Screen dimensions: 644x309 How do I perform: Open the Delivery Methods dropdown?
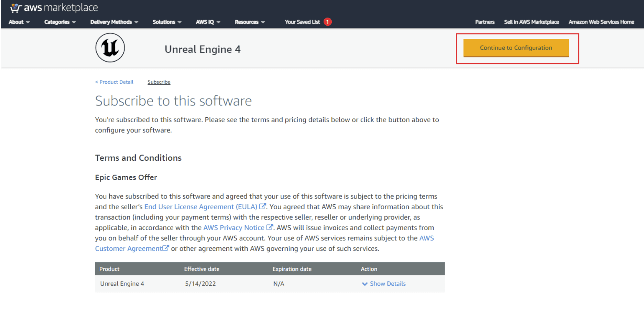point(114,22)
